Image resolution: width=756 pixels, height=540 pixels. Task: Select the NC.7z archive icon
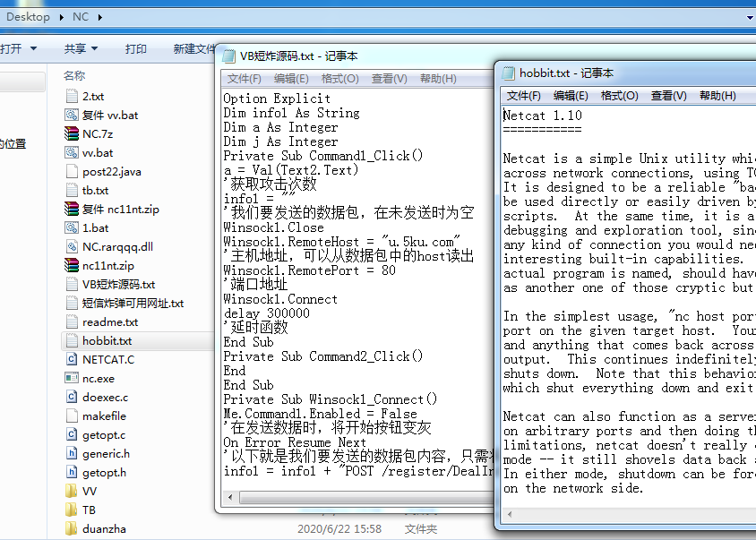coord(72,133)
